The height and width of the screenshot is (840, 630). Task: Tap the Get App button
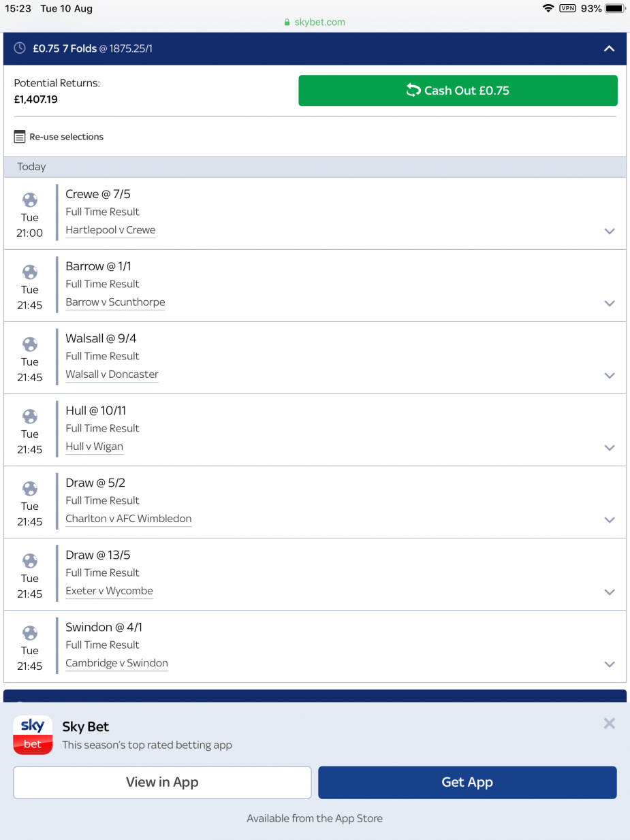coord(467,782)
